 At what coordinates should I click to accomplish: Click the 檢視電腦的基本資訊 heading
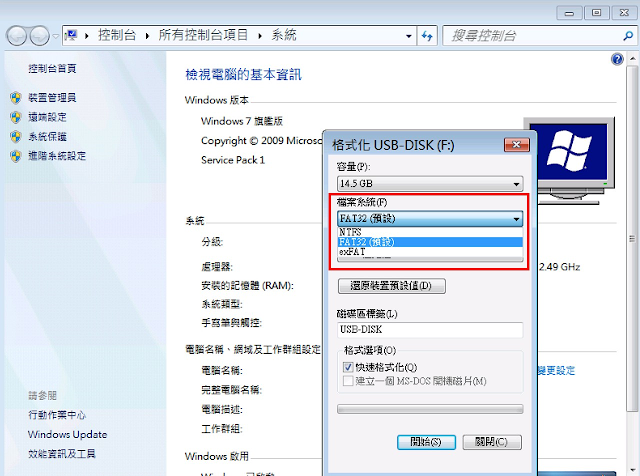click(243, 75)
